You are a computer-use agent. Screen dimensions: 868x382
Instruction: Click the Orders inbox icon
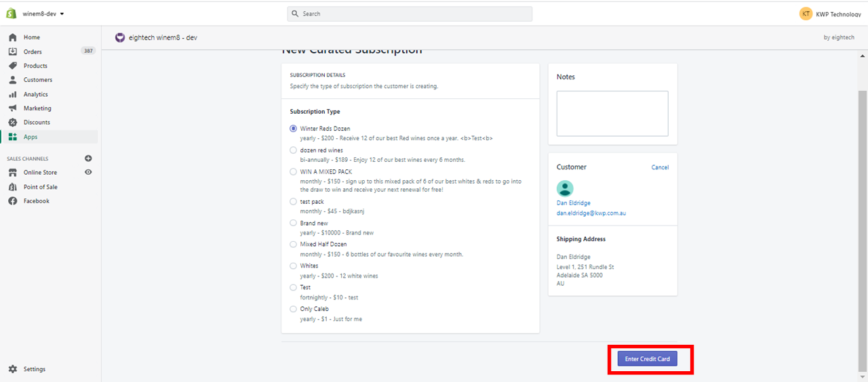12,51
